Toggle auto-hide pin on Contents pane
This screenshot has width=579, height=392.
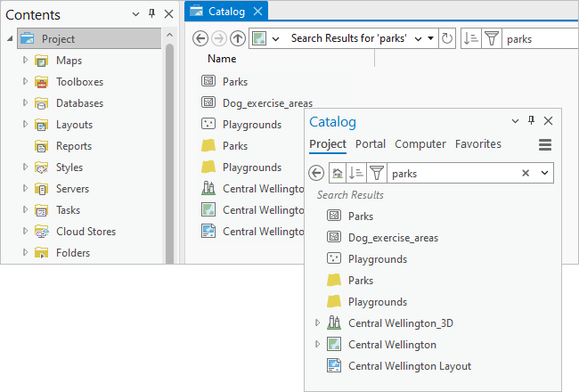click(151, 14)
